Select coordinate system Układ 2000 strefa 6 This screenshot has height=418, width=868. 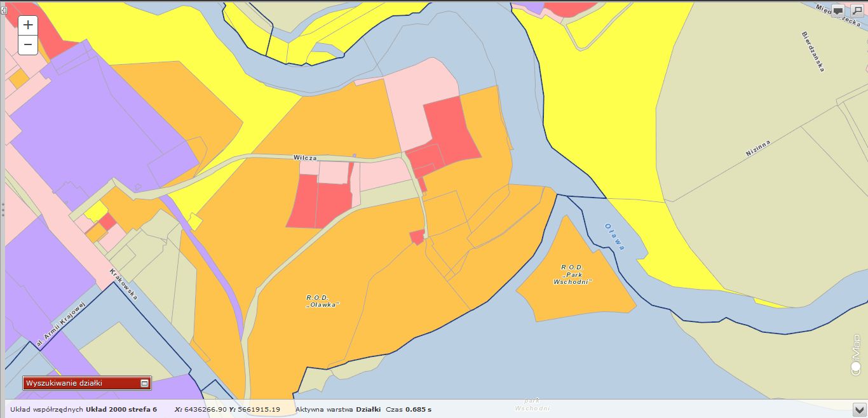pyautogui.click(x=121, y=409)
